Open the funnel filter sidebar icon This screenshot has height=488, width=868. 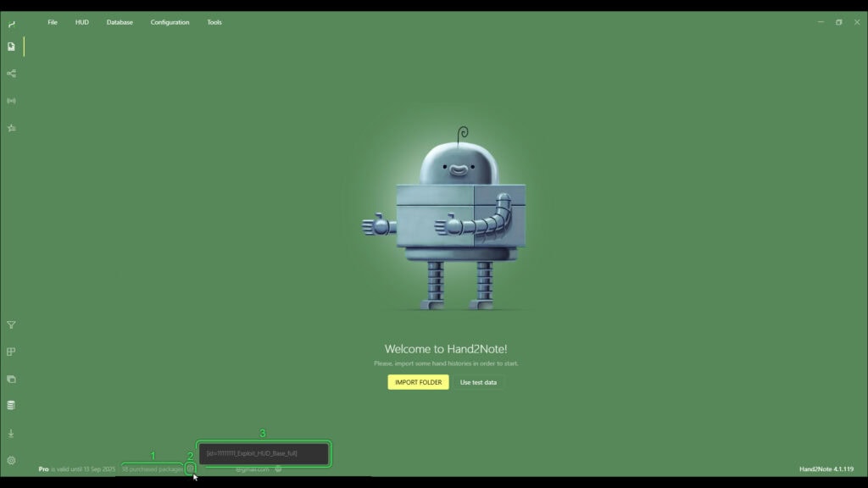(11, 325)
